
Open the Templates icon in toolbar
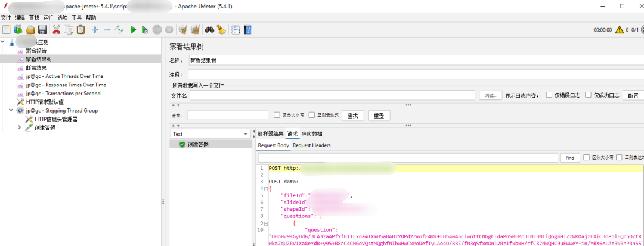coord(18,30)
